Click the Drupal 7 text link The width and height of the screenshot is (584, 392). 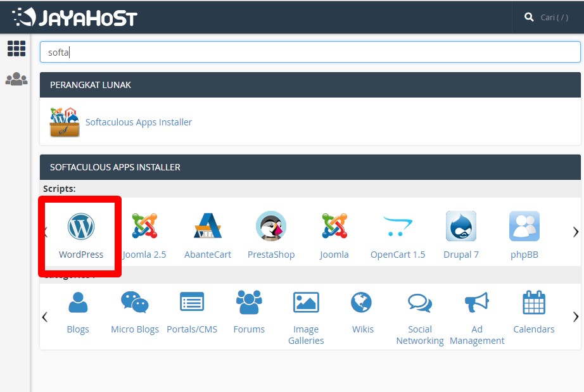click(461, 255)
